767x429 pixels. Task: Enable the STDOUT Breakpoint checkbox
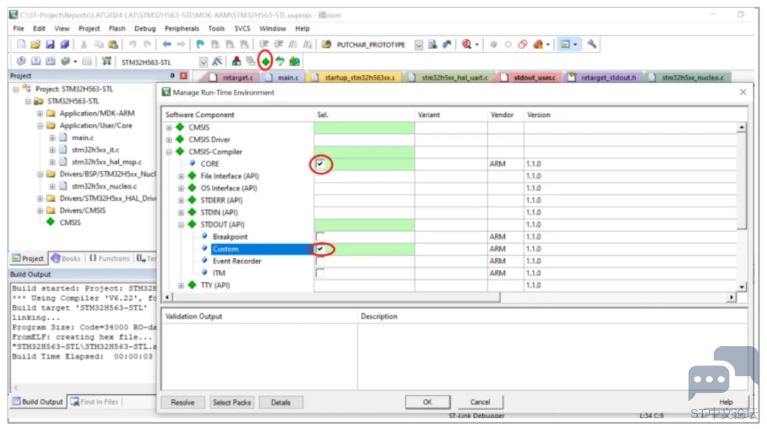[x=320, y=236]
